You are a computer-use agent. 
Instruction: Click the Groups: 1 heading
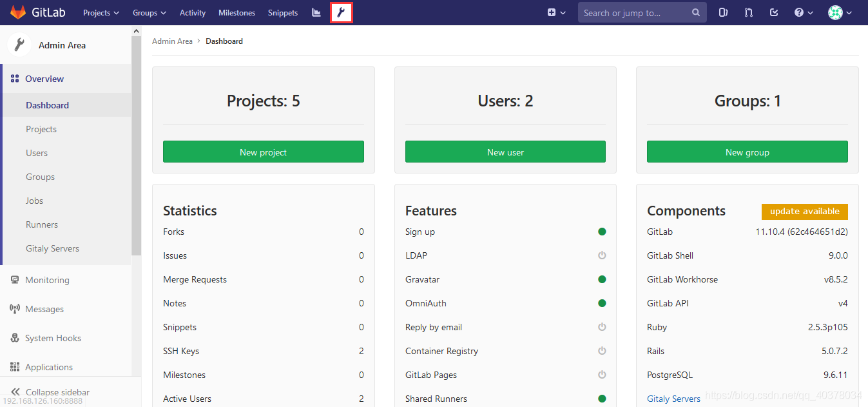(x=747, y=101)
